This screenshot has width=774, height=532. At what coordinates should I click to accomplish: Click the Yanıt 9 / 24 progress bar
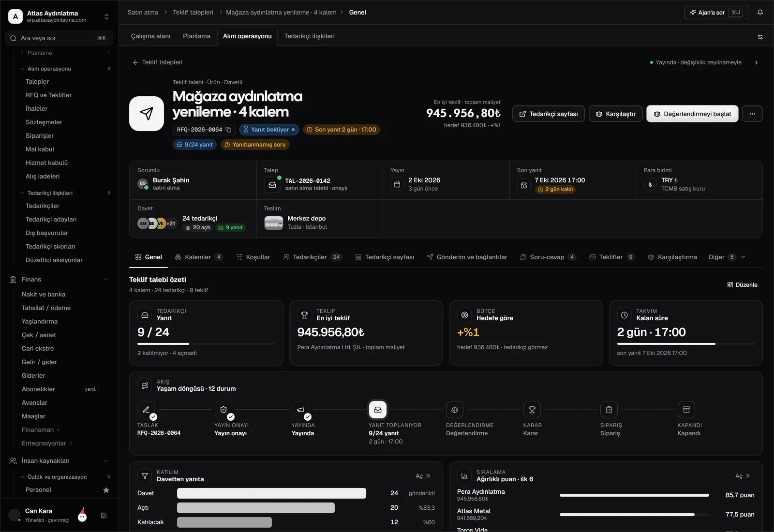click(x=206, y=344)
